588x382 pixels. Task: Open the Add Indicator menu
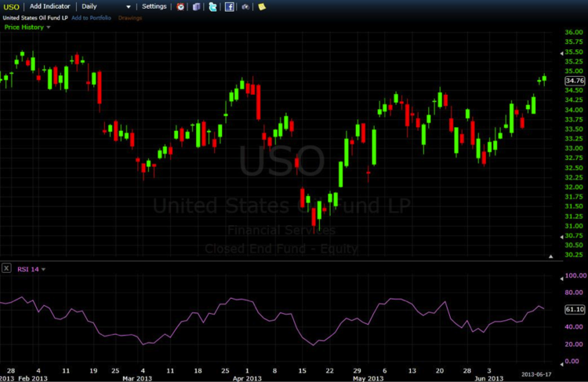tap(52, 6)
